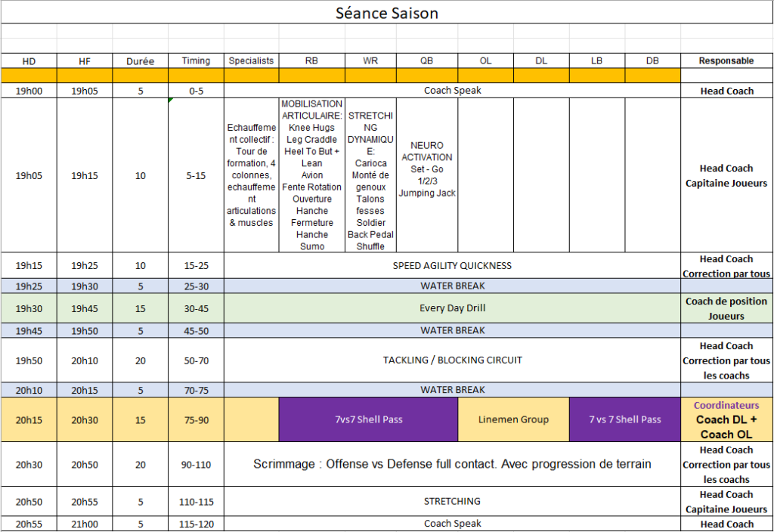Screen dimensions: 774x532
Task: Click the green triangle indicator in Timing column
Action: 172,101
